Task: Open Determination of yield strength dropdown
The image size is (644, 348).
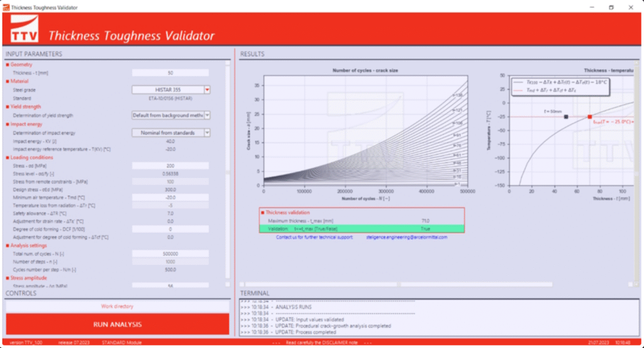Action: coord(207,116)
